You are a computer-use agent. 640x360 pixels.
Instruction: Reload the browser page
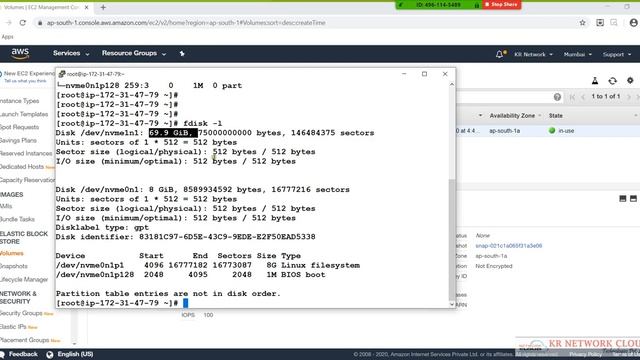tap(23, 23)
